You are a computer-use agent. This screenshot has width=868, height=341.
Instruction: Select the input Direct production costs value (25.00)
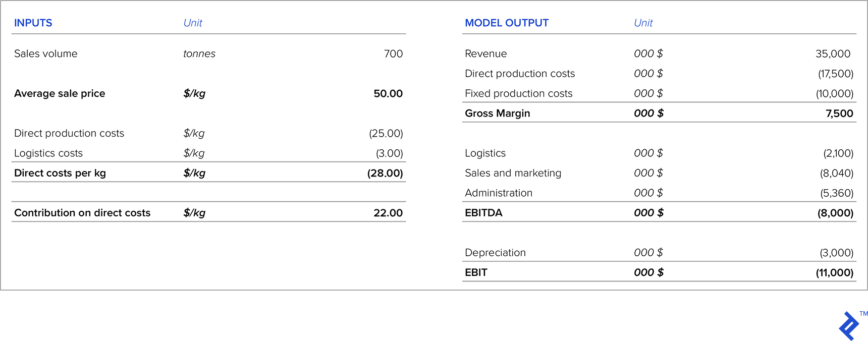(386, 134)
